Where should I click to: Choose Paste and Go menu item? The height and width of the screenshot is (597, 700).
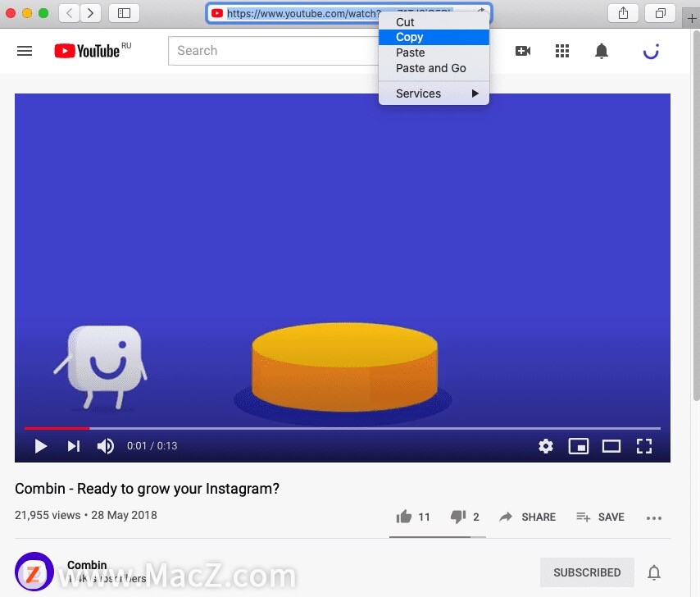pyautogui.click(x=434, y=68)
